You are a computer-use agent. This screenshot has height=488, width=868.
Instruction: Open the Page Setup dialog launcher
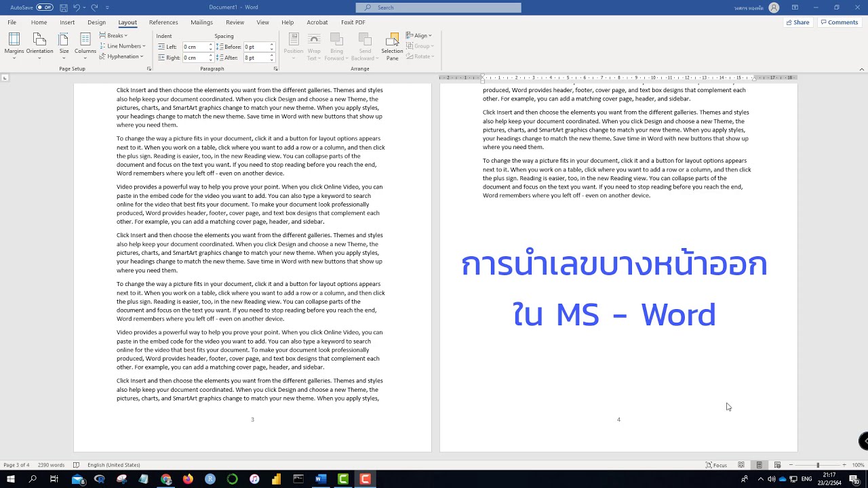[x=149, y=68]
